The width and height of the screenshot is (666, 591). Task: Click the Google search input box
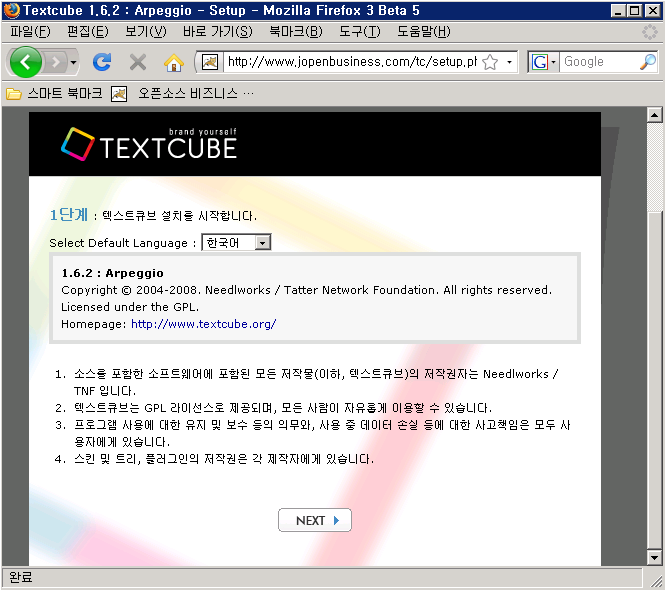coord(600,62)
